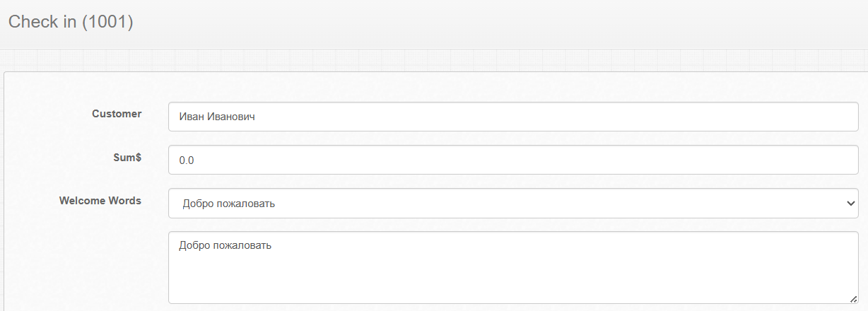Click the Customer input field

tap(512, 117)
